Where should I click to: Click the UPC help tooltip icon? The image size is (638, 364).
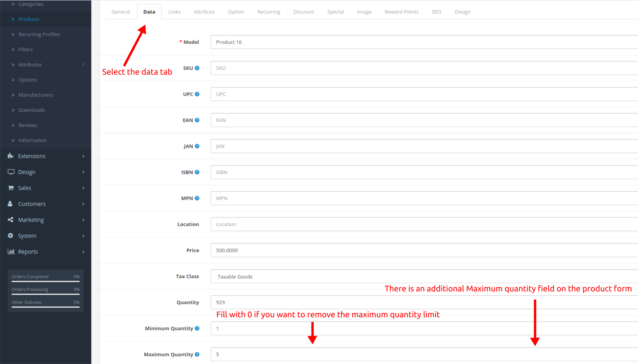click(197, 94)
